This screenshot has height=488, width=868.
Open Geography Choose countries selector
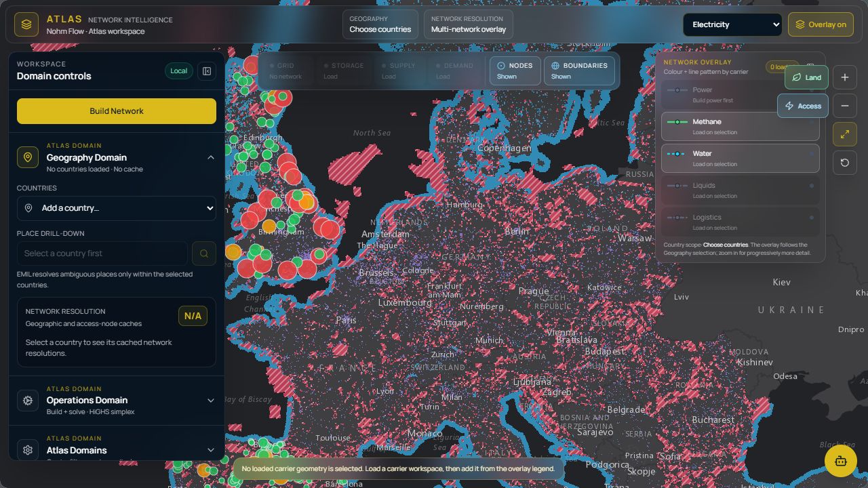pyautogui.click(x=380, y=24)
